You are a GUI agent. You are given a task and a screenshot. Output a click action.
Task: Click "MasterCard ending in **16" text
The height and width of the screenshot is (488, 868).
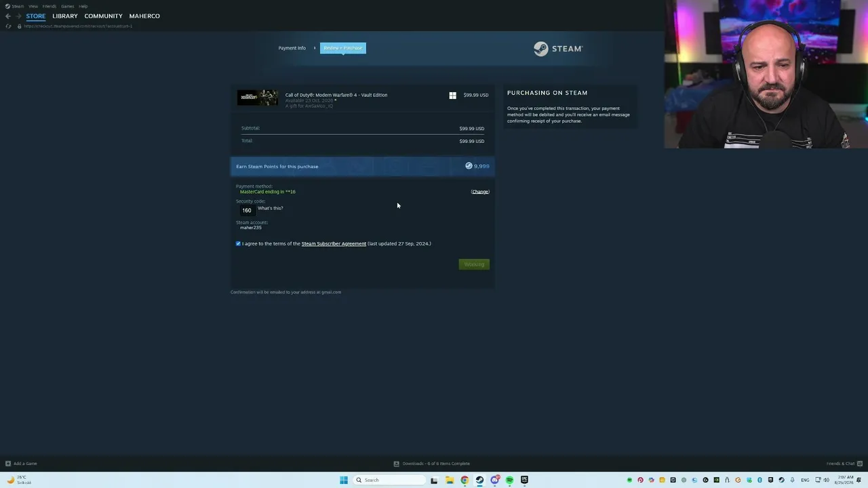pos(268,192)
